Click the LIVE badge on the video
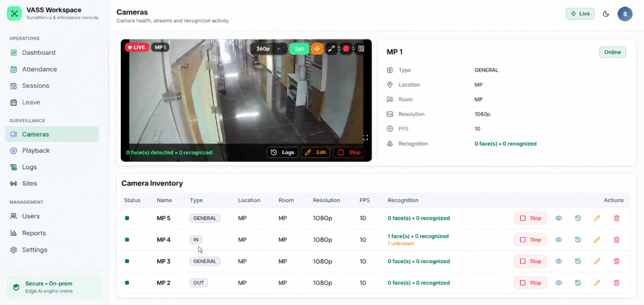 tap(136, 47)
